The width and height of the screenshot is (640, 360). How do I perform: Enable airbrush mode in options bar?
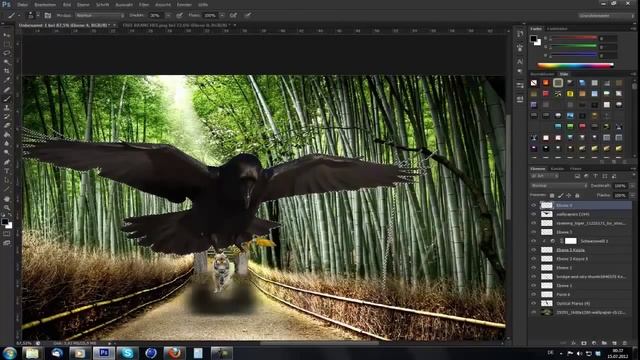click(x=233, y=16)
